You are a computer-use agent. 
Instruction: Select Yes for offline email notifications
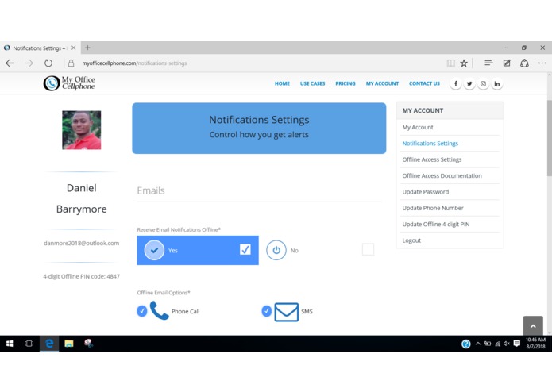(x=198, y=250)
